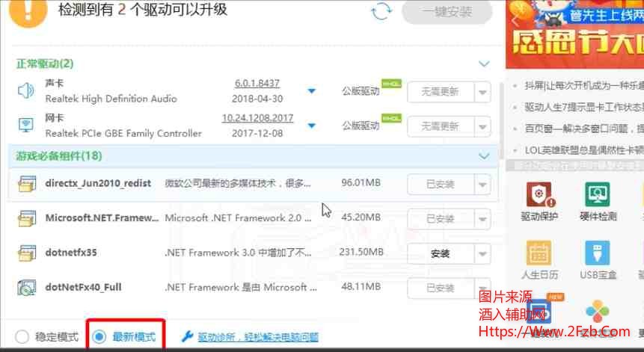Click 无需更新 button for network card
This screenshot has height=352, width=644.
[441, 126]
